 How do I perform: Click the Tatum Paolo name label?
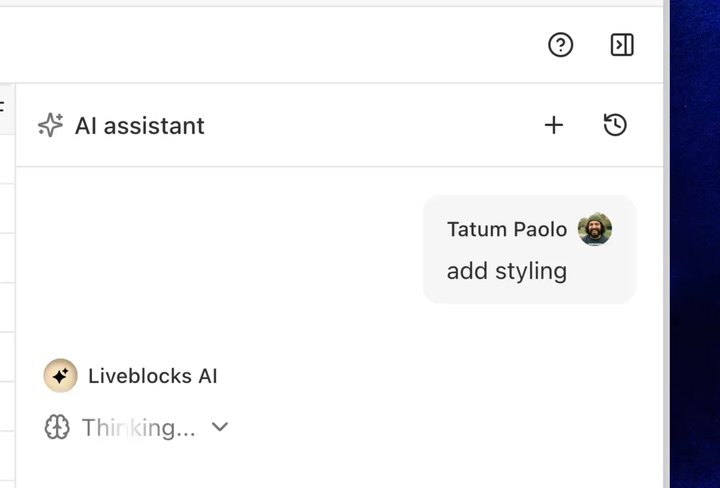coord(507,229)
